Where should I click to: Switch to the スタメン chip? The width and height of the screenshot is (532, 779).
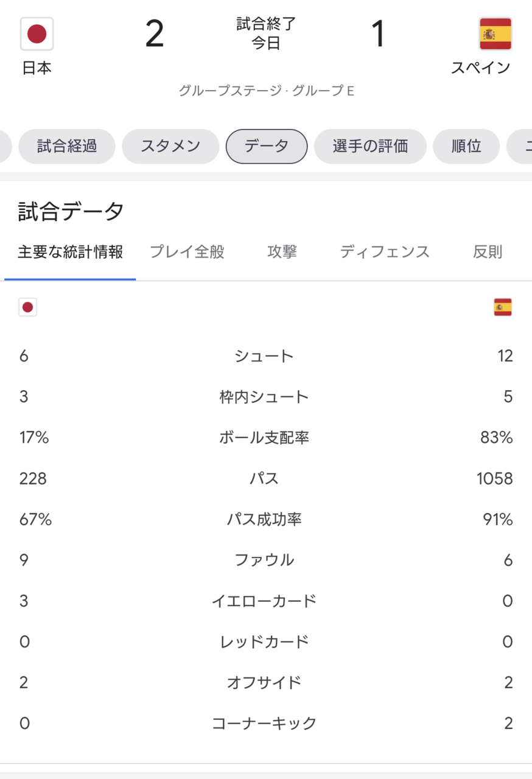click(170, 146)
